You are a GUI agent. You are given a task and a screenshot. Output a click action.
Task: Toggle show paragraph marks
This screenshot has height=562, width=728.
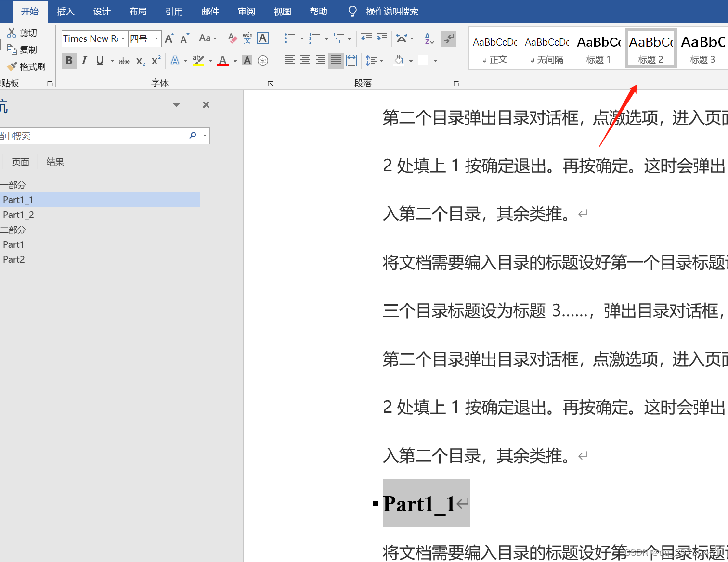(449, 38)
